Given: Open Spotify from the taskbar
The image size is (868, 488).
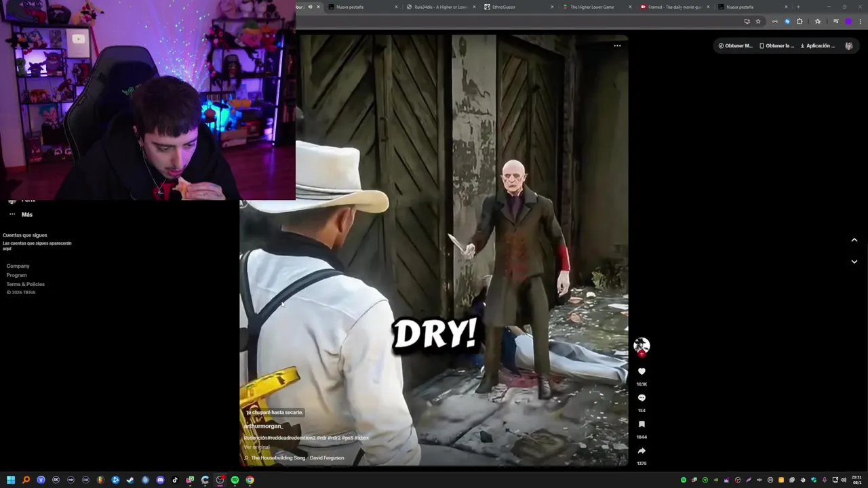Looking at the screenshot, I should click(235, 480).
